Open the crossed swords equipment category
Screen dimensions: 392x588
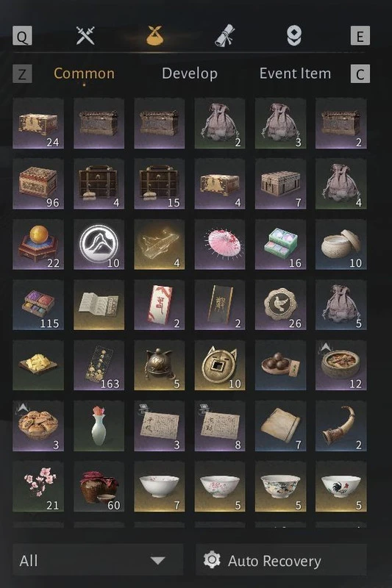click(85, 36)
